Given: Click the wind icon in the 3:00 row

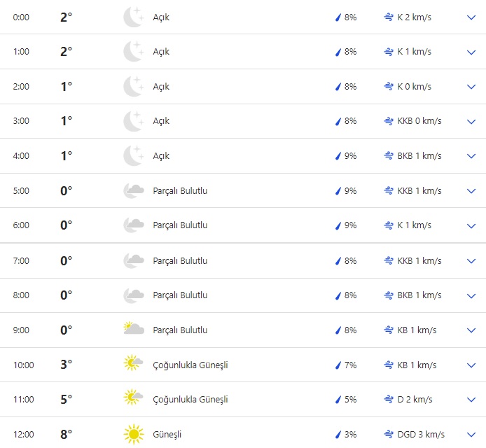Looking at the screenshot, I should [x=389, y=121].
